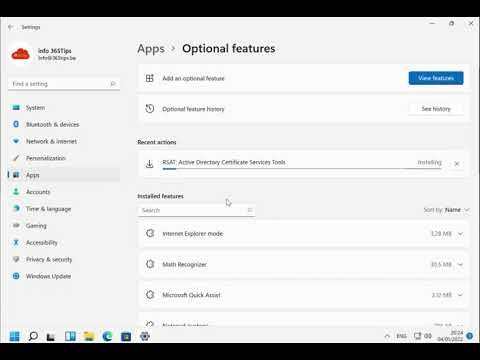Open Microsoft Store from taskbar
This screenshot has height=360, width=480.
(x=126, y=336)
